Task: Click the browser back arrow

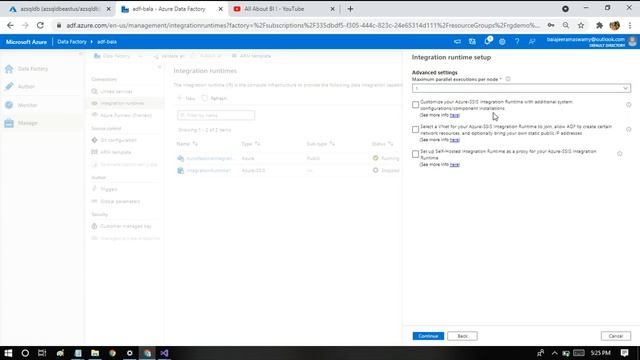Action: click(x=10, y=25)
